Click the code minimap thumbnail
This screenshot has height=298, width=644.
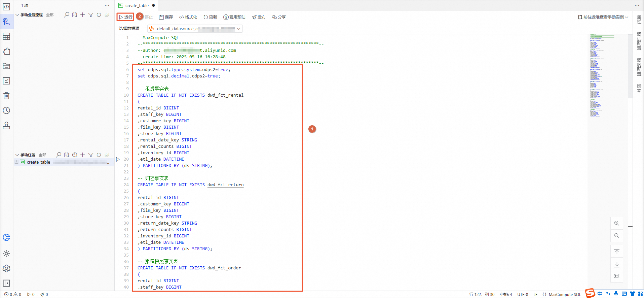click(603, 75)
